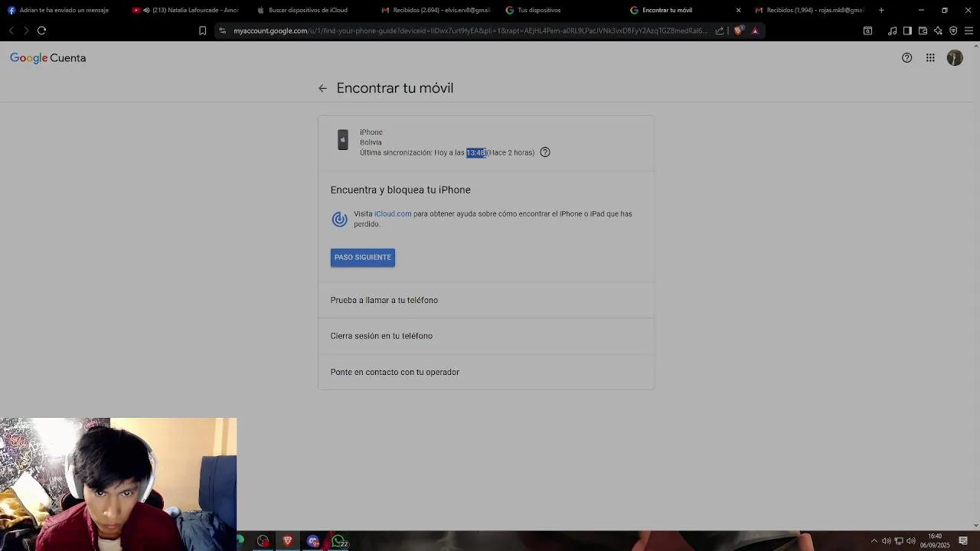Click the highlighted sync time 13:48
The width and height of the screenshot is (980, 551).
coord(476,153)
